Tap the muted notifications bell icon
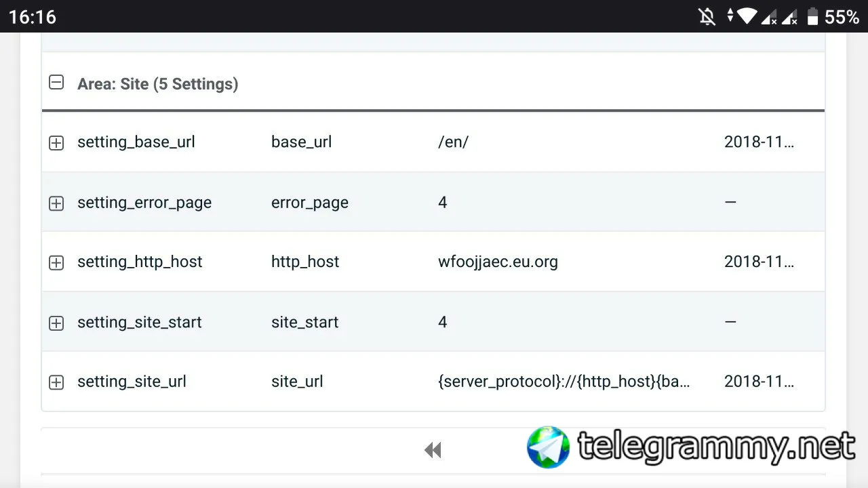This screenshot has width=868, height=488. click(x=707, y=16)
